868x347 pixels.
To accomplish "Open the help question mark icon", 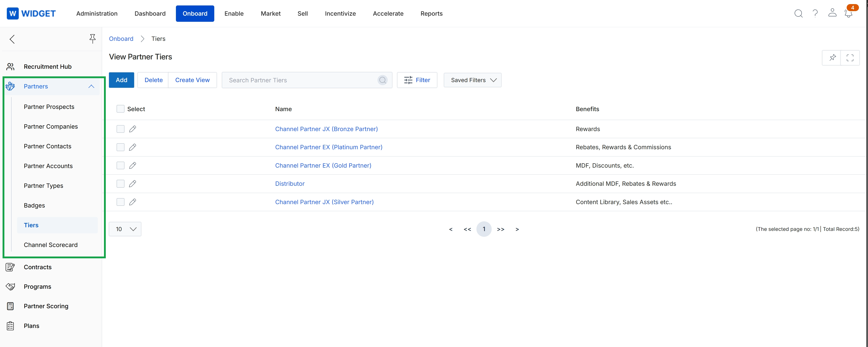I will (x=815, y=13).
